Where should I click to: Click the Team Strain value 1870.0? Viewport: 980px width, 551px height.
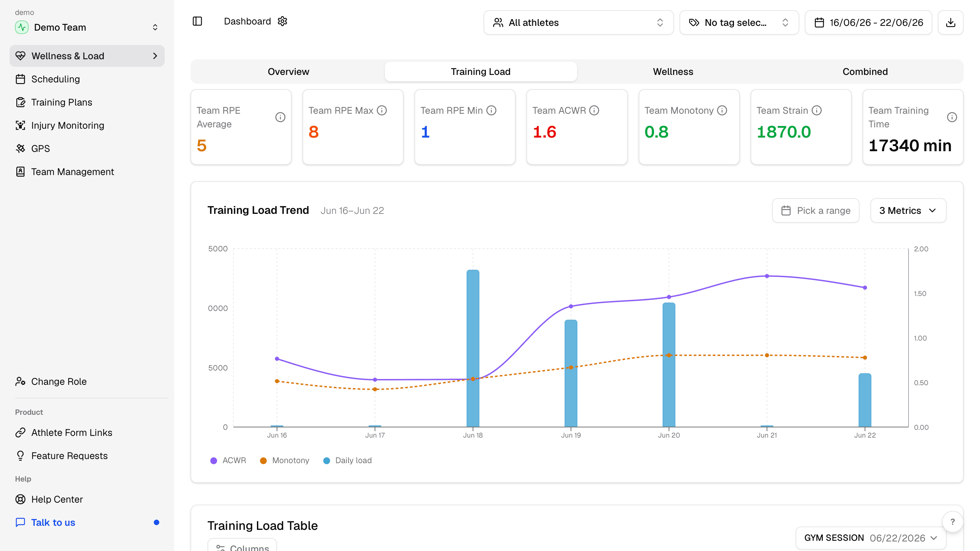coord(784,132)
